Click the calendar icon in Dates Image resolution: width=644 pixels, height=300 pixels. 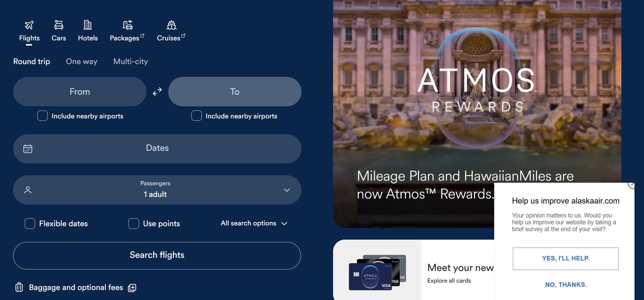pyautogui.click(x=28, y=149)
